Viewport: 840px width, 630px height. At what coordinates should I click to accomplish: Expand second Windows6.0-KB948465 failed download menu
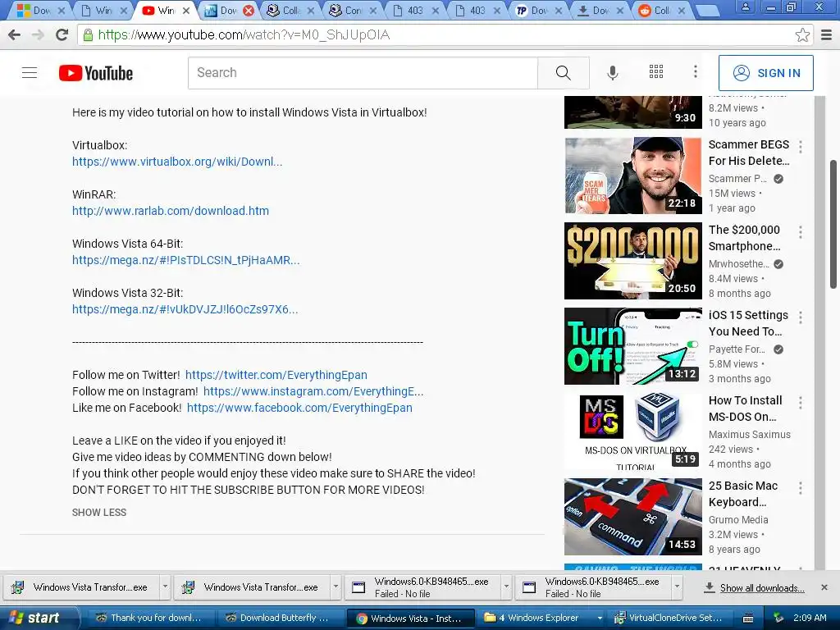point(677,587)
